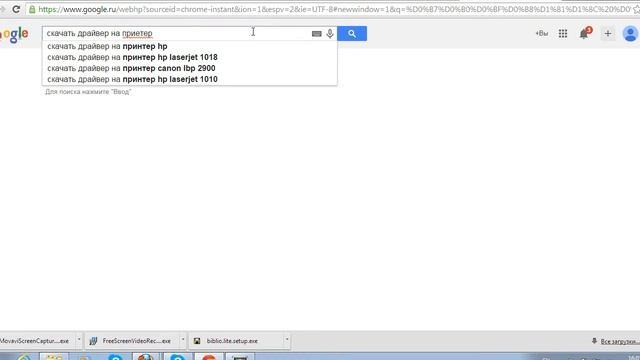
Task: Reload the page with the refresh icon
Action: pos(16,9)
